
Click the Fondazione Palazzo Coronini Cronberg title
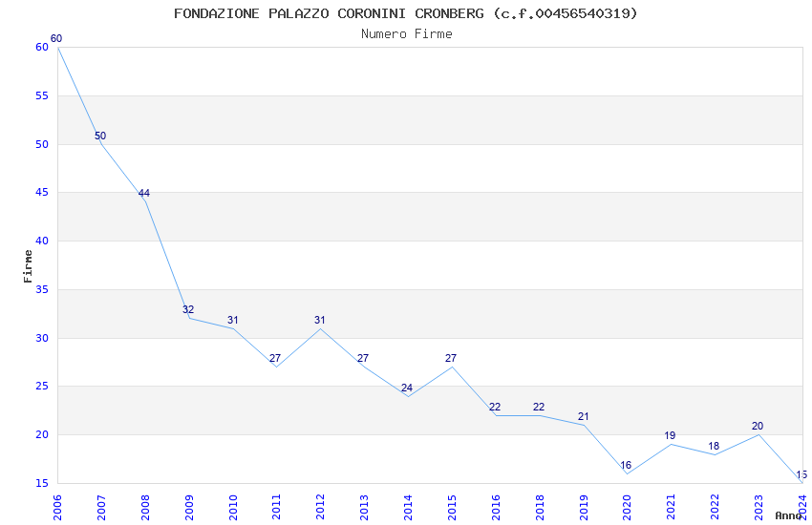pyautogui.click(x=405, y=13)
